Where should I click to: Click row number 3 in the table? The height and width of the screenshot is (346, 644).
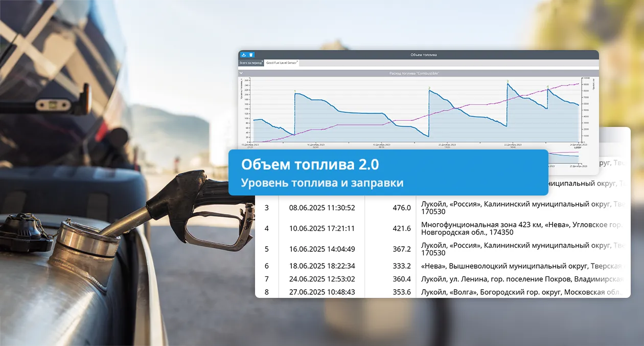pos(266,208)
